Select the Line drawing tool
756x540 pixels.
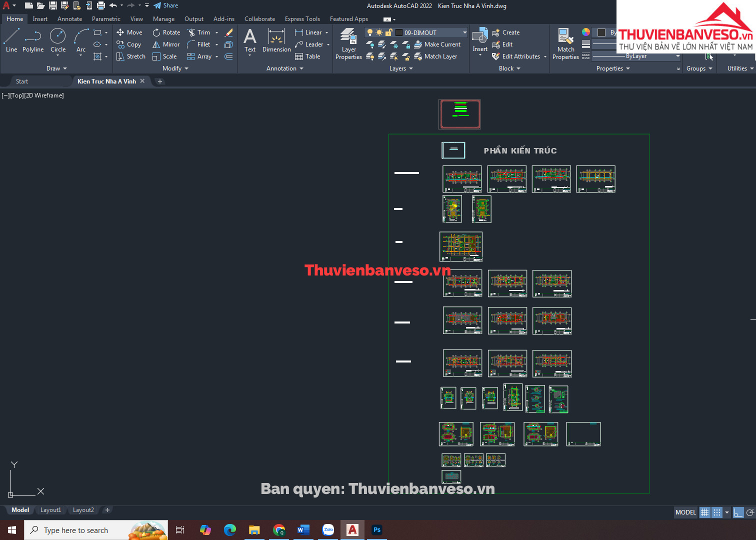pos(11,40)
